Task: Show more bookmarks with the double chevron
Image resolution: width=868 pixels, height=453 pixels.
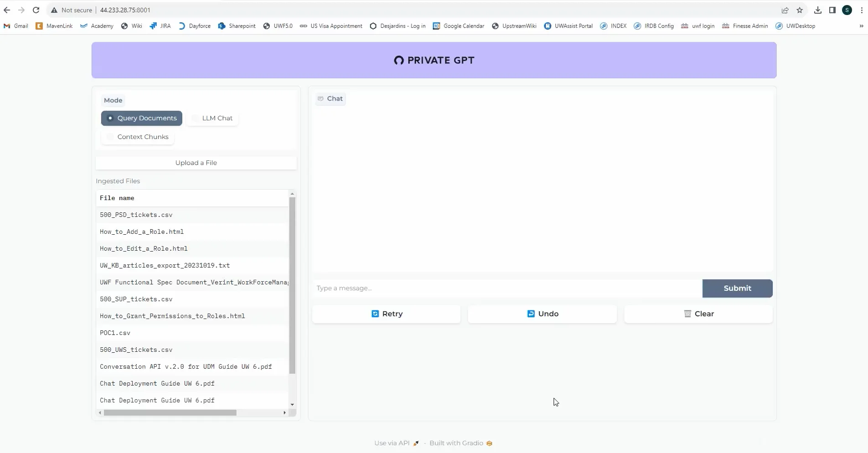Action: [861, 26]
